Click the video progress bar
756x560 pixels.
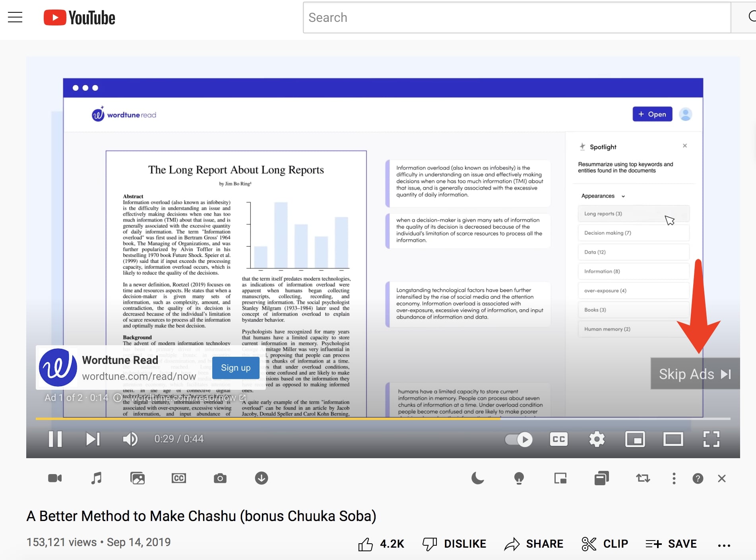[378, 418]
